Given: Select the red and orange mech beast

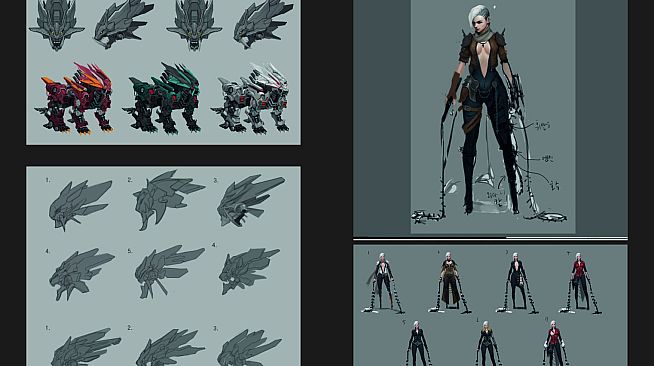Looking at the screenshot, I should click(x=75, y=99).
